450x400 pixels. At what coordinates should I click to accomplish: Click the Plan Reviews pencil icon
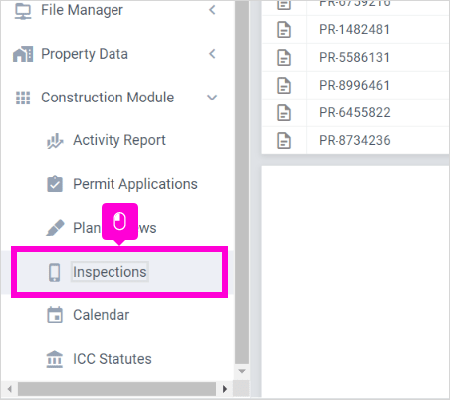coord(55,228)
